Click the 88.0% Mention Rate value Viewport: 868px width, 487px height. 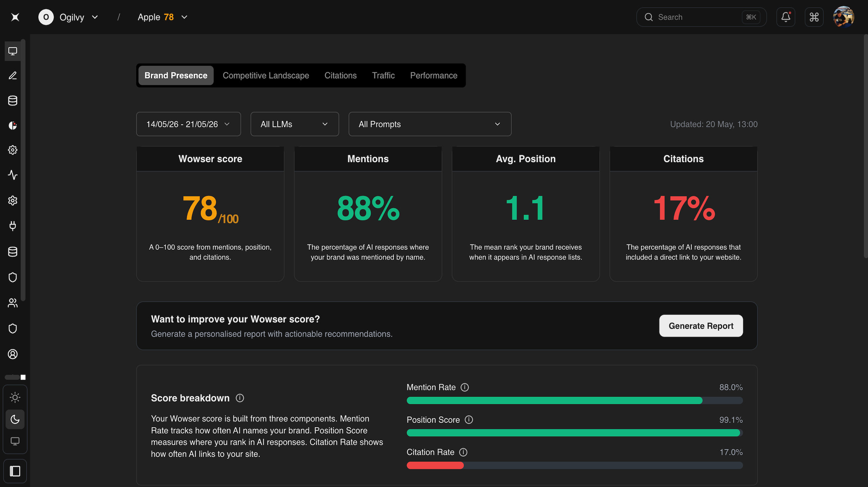pos(731,387)
